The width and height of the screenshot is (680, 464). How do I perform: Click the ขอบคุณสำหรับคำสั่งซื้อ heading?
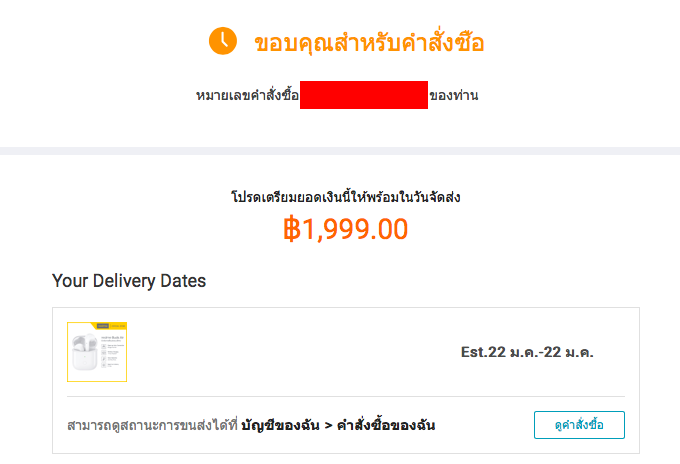369,42
